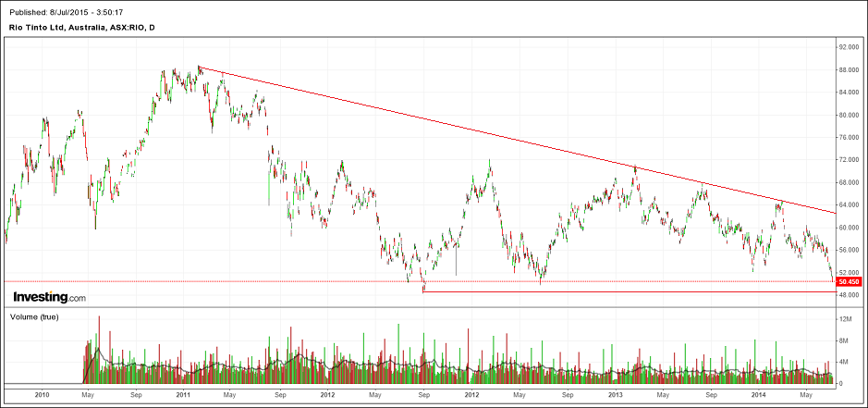
Task: Click the Rio Tinto Ltd chart title
Action: pos(82,28)
